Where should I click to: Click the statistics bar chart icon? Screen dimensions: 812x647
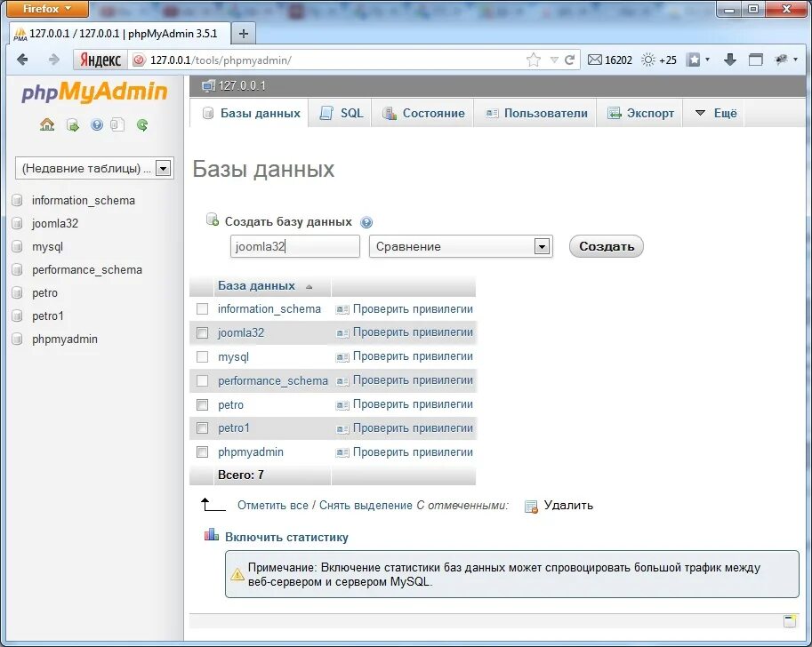212,535
